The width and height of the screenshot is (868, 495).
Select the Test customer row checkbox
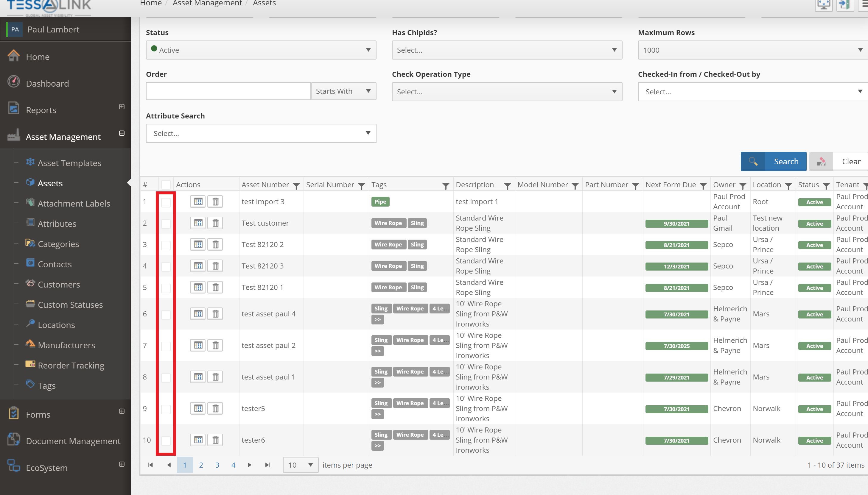coord(166,224)
